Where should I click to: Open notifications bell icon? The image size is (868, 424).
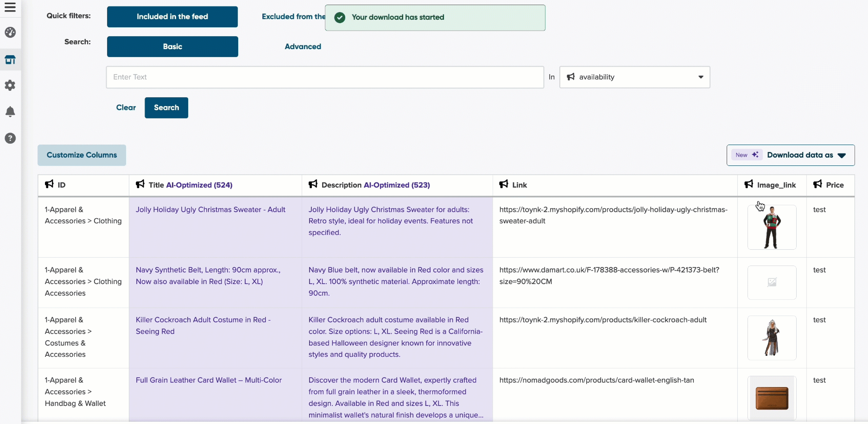pyautogui.click(x=10, y=112)
